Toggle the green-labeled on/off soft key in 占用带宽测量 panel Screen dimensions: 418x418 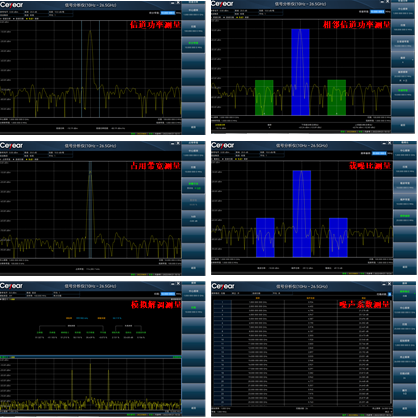pyautogui.click(x=193, y=186)
